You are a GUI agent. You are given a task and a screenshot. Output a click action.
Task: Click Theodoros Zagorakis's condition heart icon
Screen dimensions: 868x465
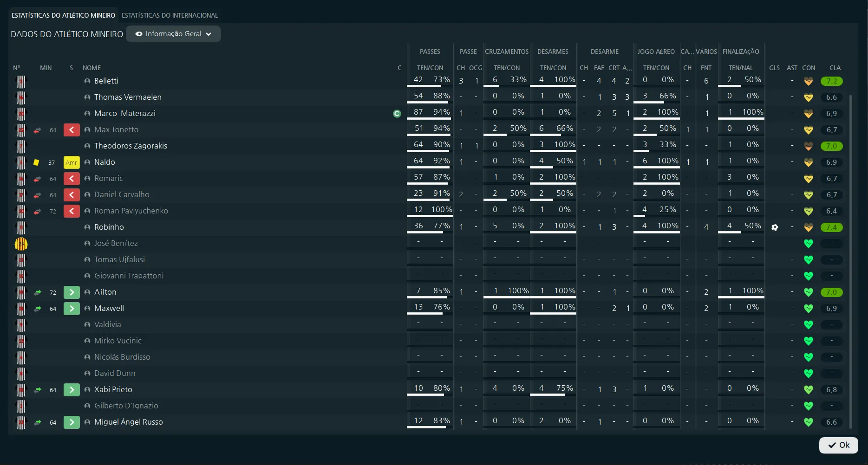pyautogui.click(x=809, y=146)
